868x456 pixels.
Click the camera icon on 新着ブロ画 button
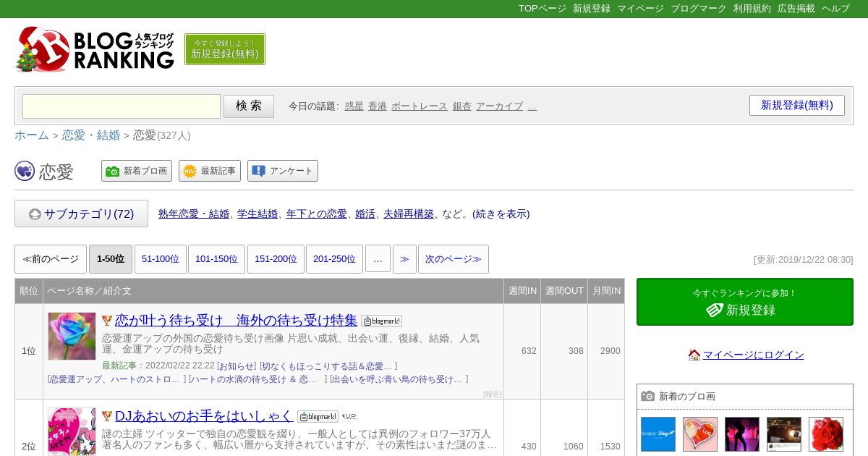tap(112, 172)
